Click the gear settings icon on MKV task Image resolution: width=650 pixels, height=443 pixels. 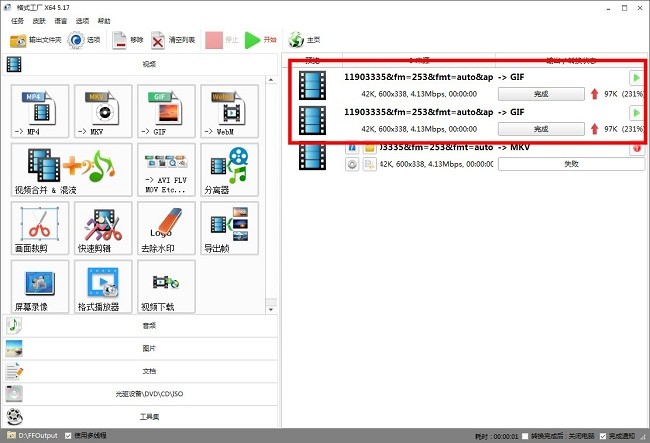point(352,165)
